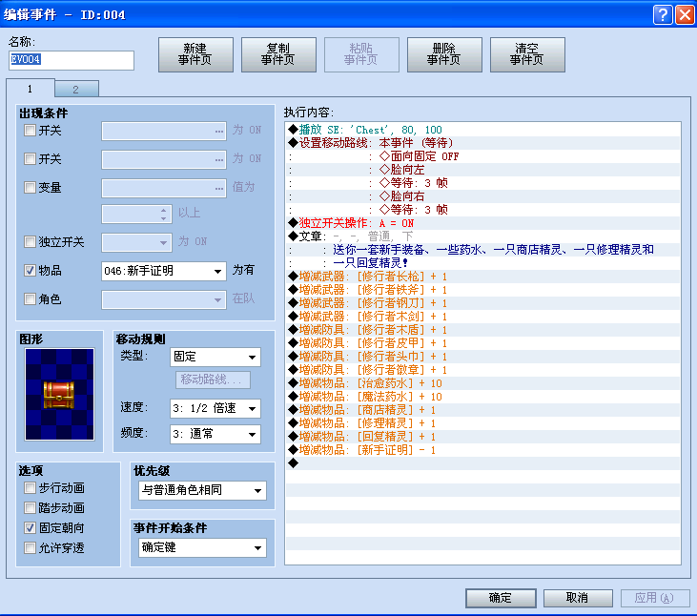Select the 商店精灵 + 1 command
The height and width of the screenshot is (616, 697).
click(482, 410)
